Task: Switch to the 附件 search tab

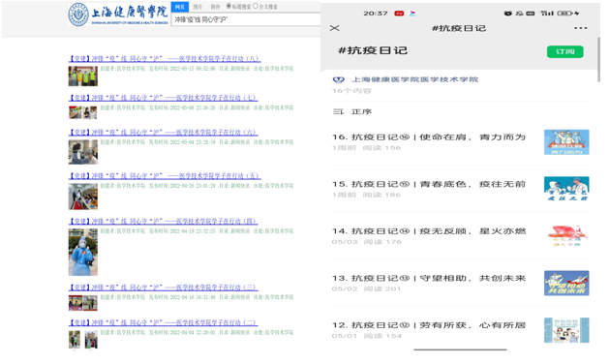Action: 215,7
